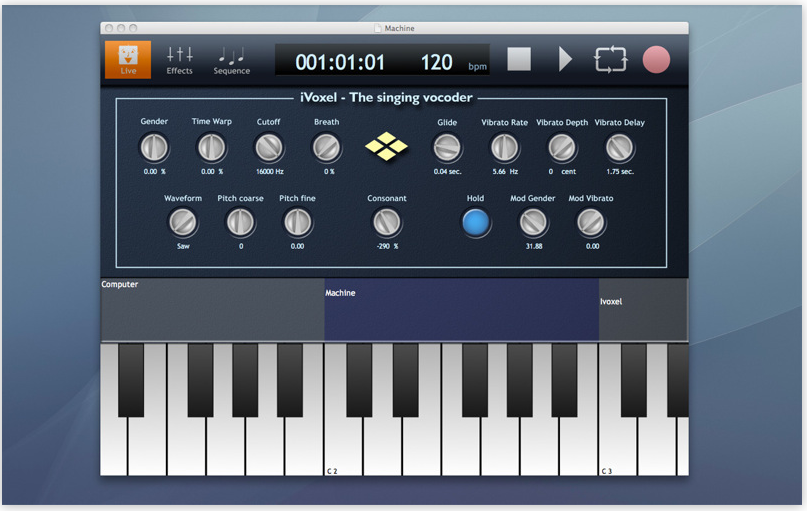Open the Sequence tab

232,60
